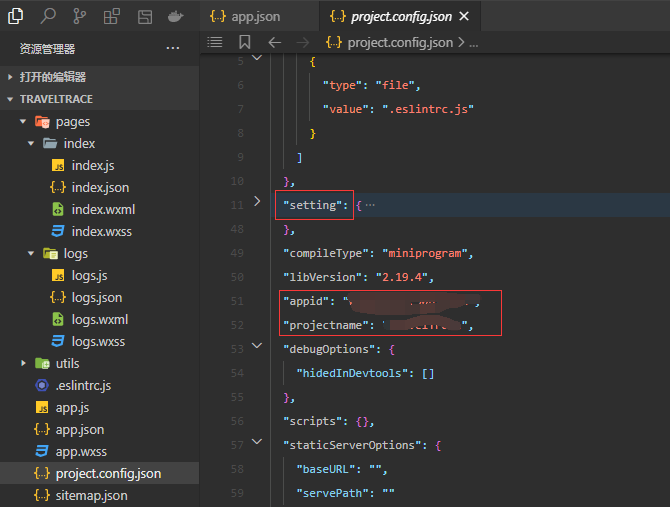Click the "appid" key on line 51

pos(306,301)
